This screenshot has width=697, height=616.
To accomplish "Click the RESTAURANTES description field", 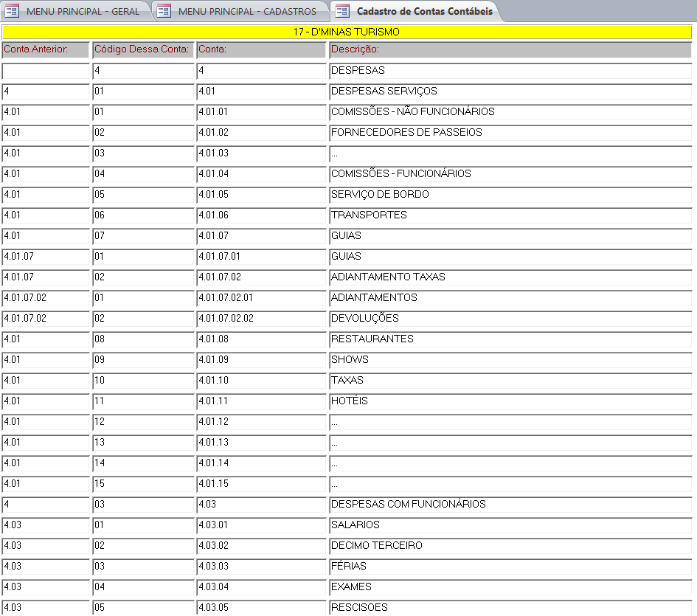I will 509,339.
